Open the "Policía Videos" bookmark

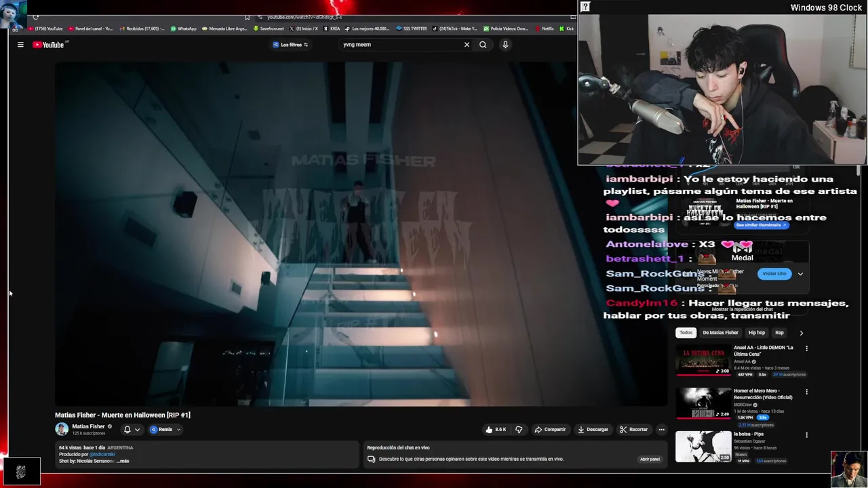click(505, 28)
